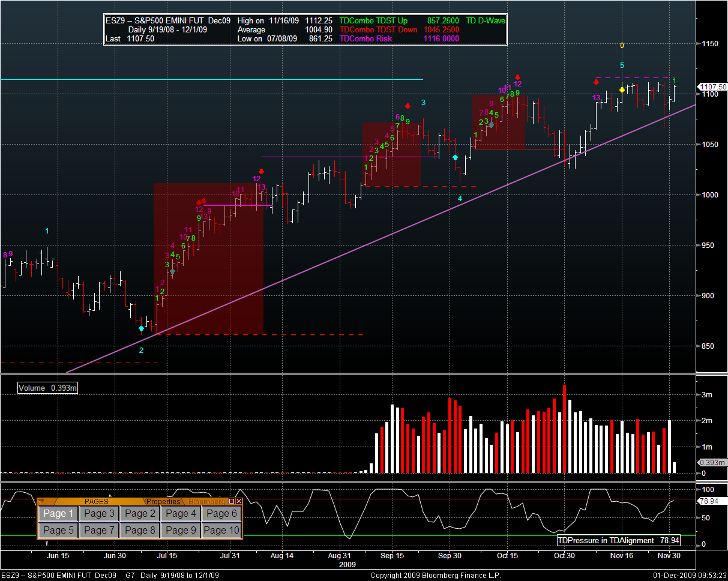
Task: Maximize the Pages floating panel
Action: [x=232, y=501]
